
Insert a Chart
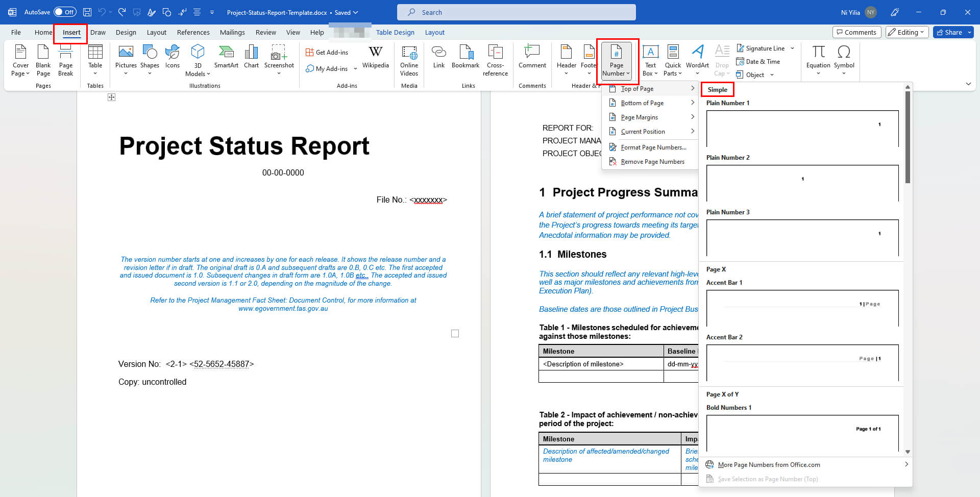point(251,58)
